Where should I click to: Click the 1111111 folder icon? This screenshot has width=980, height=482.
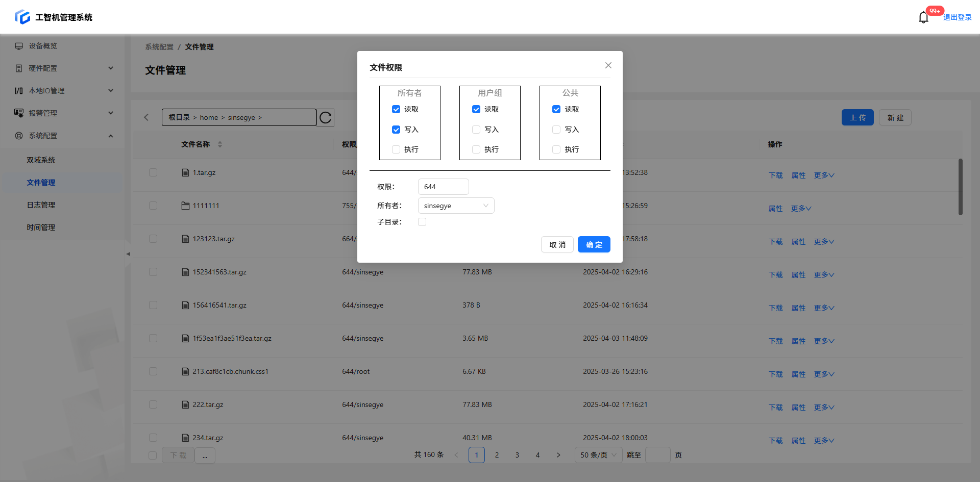pyautogui.click(x=185, y=206)
